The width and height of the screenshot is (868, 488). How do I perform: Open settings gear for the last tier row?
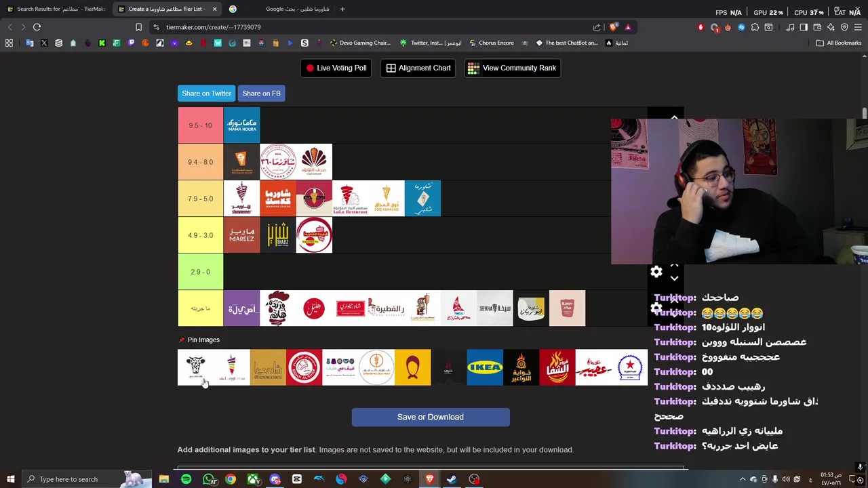point(656,308)
